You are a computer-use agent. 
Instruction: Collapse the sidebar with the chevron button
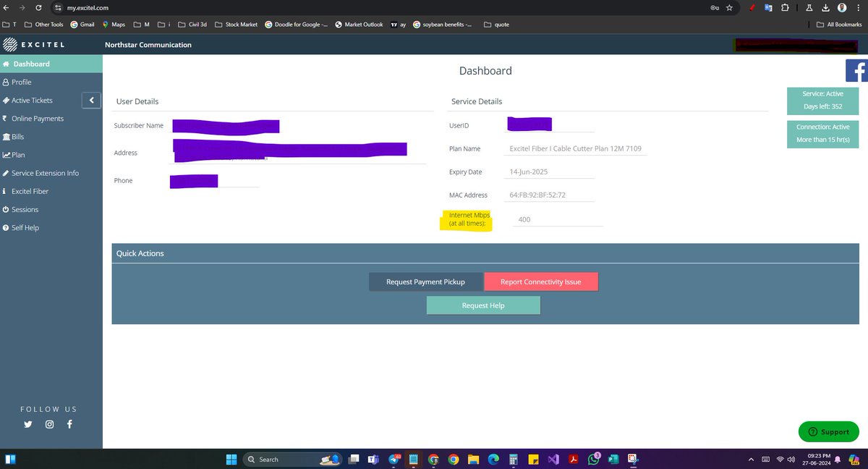pos(91,101)
